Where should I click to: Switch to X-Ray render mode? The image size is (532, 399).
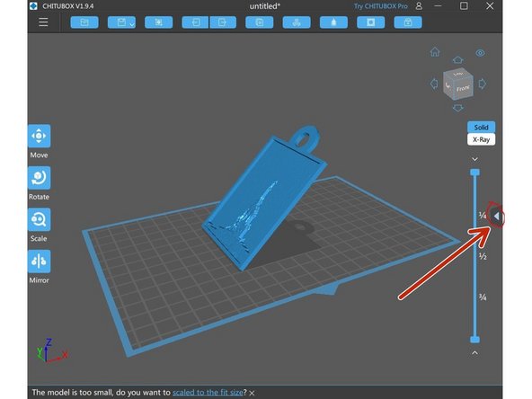coord(481,139)
